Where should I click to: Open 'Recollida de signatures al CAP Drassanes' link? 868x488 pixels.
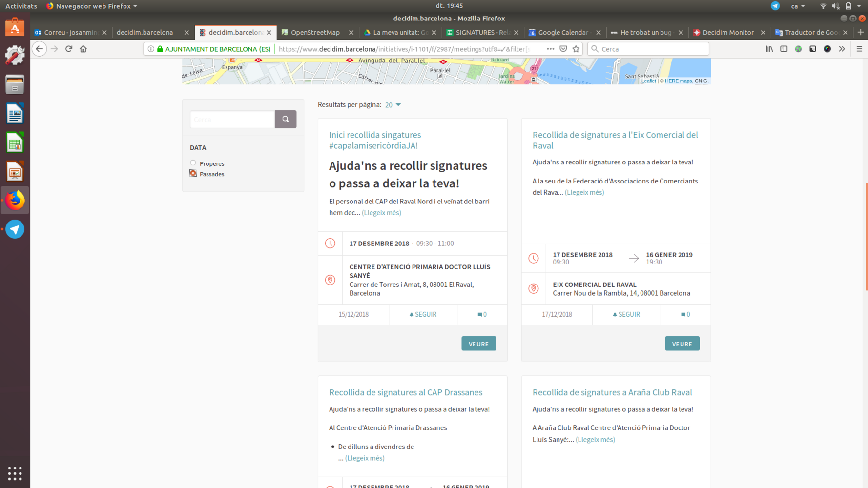coord(405,392)
